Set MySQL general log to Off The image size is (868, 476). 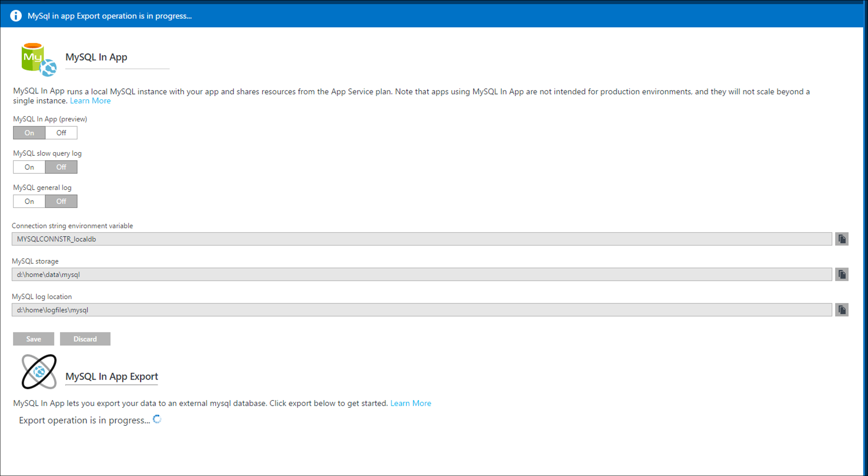[61, 202]
